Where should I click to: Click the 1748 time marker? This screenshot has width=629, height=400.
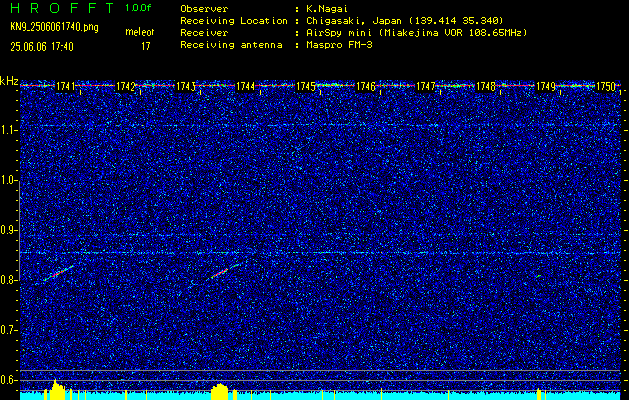point(485,86)
